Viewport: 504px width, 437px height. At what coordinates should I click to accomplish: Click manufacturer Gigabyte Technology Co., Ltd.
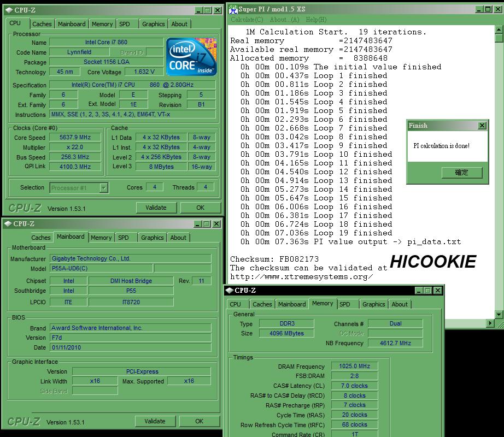point(131,258)
